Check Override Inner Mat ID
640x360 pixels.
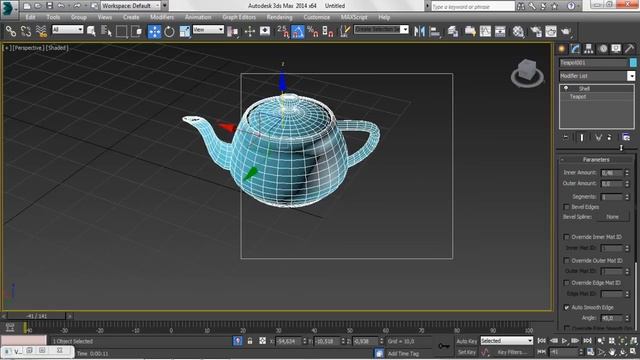tap(566, 237)
